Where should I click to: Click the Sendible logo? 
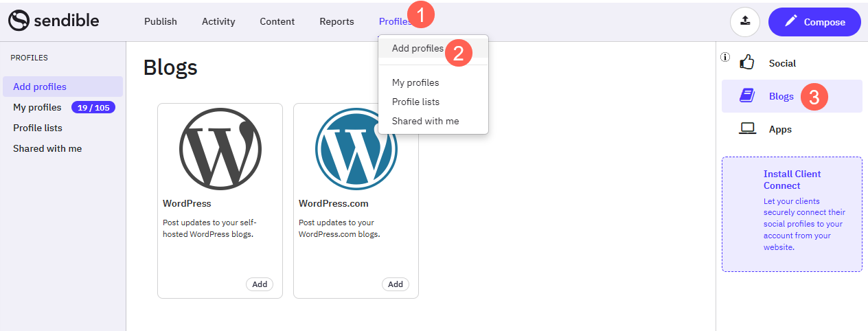pyautogui.click(x=54, y=21)
